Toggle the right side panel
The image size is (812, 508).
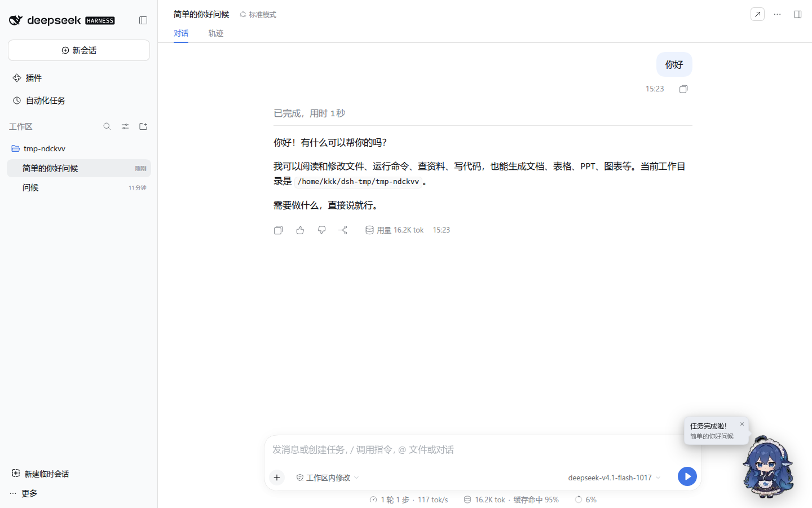click(797, 14)
